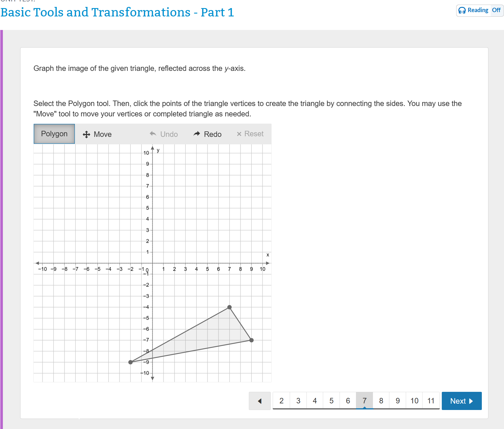
Task: Jump to question 2 in pagination
Action: [x=281, y=401]
